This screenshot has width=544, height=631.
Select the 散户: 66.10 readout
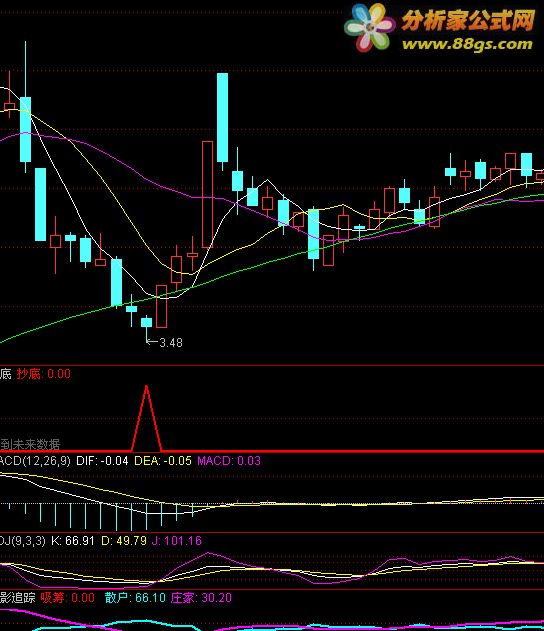tap(135, 598)
